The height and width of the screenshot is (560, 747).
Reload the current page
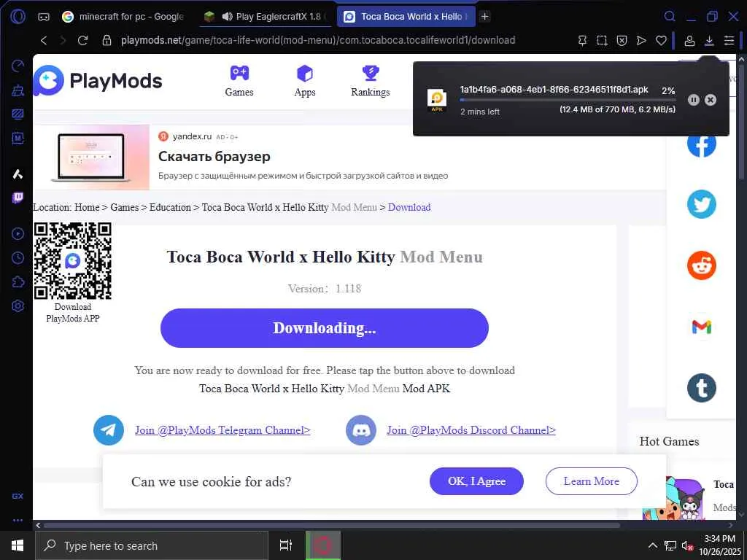pyautogui.click(x=82, y=41)
